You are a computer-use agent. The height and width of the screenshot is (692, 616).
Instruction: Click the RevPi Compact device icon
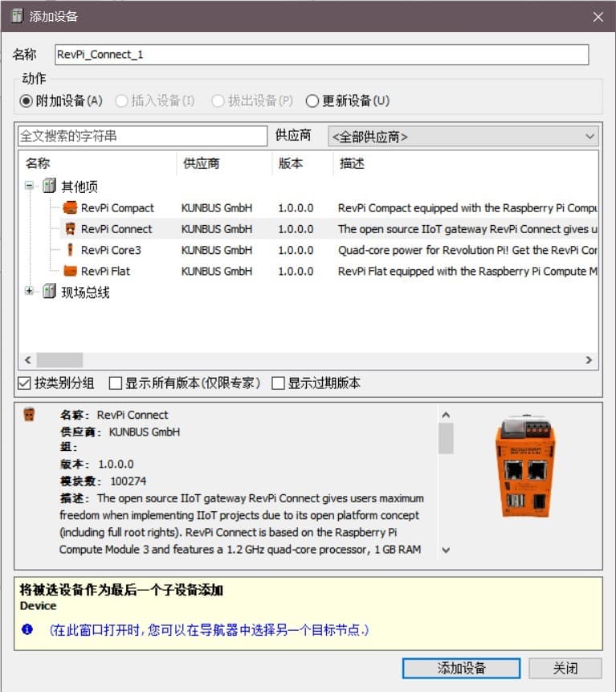[x=70, y=207]
